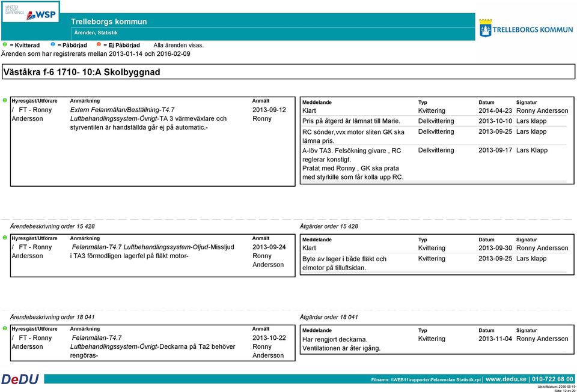The width and height of the screenshot is (577, 392).
Task: Click "Delkvittering" type in the 2013-09-17 row
Action: click(x=436, y=150)
